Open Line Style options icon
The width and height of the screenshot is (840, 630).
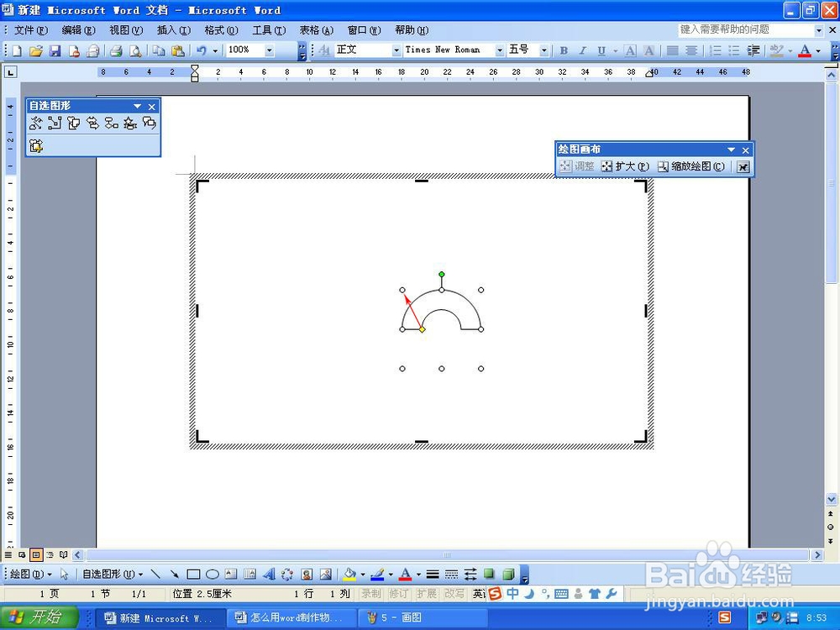(x=433, y=575)
